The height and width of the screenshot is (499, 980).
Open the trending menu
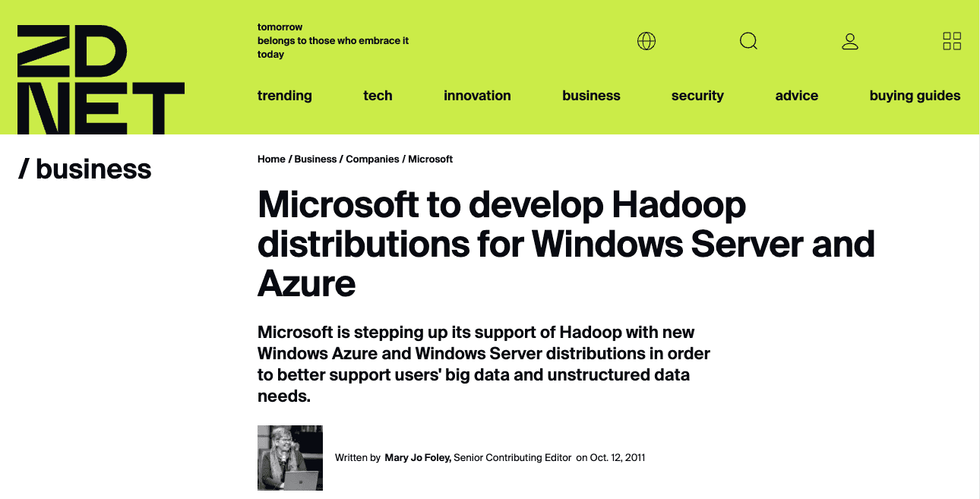pyautogui.click(x=285, y=96)
